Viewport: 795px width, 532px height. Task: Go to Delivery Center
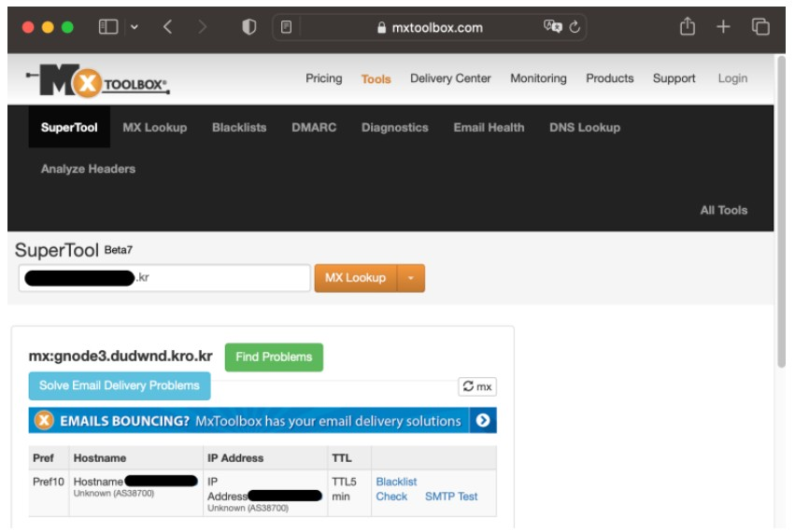click(x=450, y=78)
